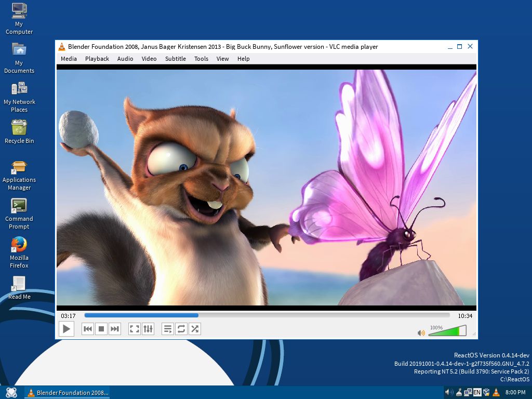The image size is (532, 399).
Task: Open the Media menu
Action: [x=69, y=59]
